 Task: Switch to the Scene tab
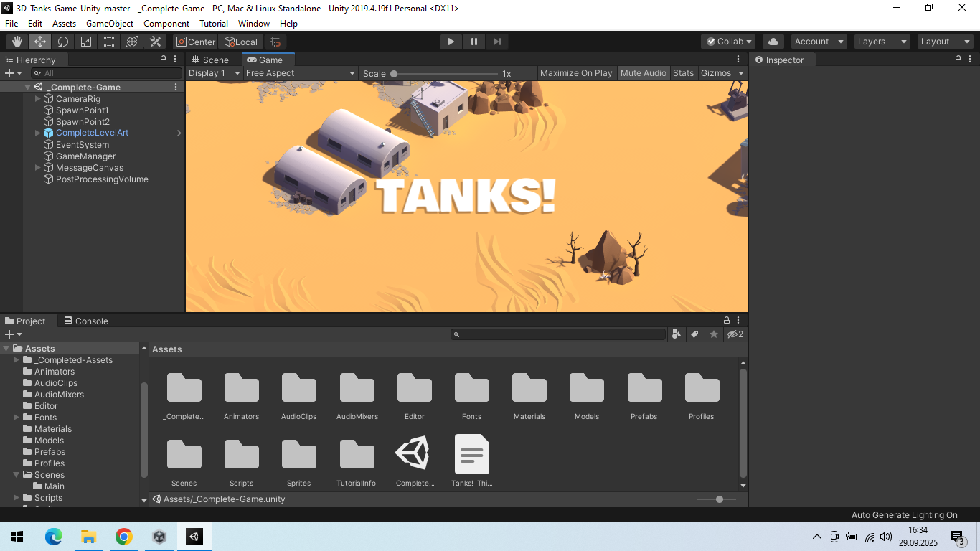tap(210, 60)
